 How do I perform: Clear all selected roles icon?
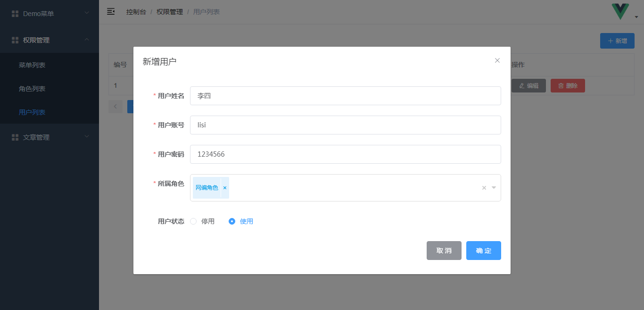click(484, 188)
